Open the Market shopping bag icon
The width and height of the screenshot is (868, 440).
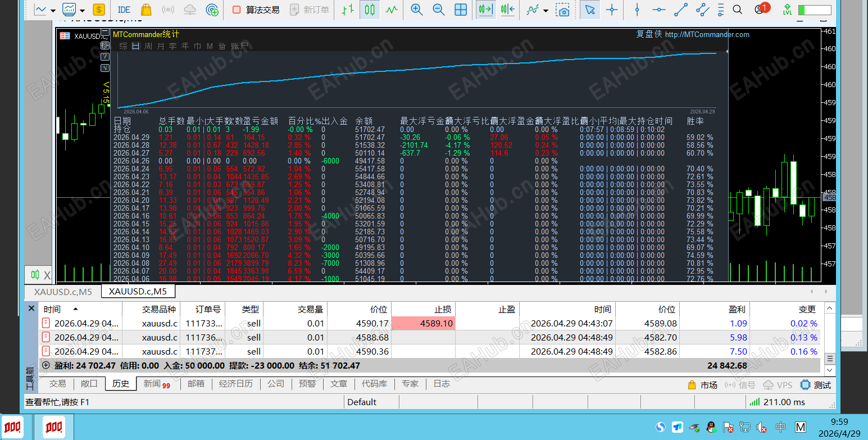click(x=146, y=10)
